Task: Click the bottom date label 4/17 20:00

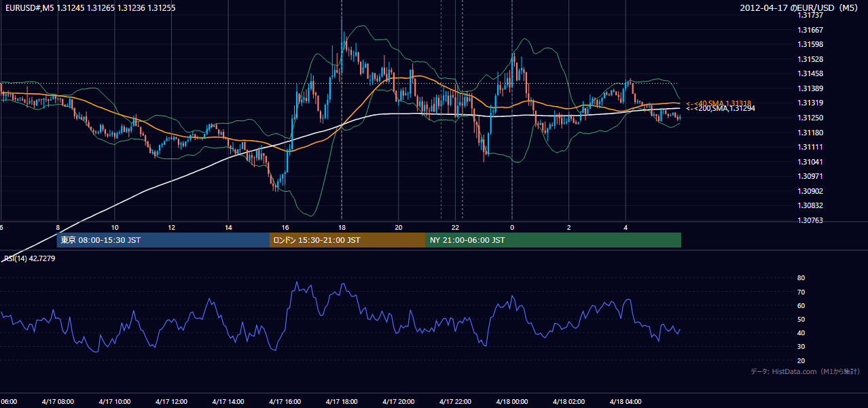Action: click(398, 401)
